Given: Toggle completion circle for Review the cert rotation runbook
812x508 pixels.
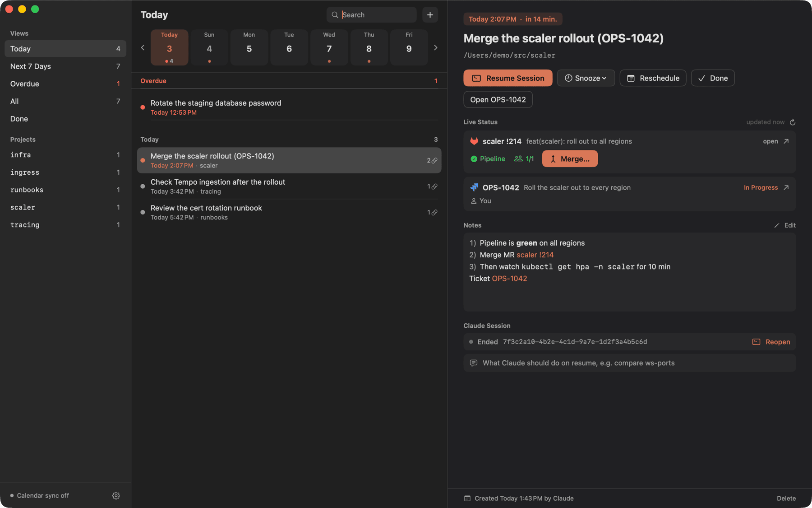Looking at the screenshot, I should [x=143, y=212].
